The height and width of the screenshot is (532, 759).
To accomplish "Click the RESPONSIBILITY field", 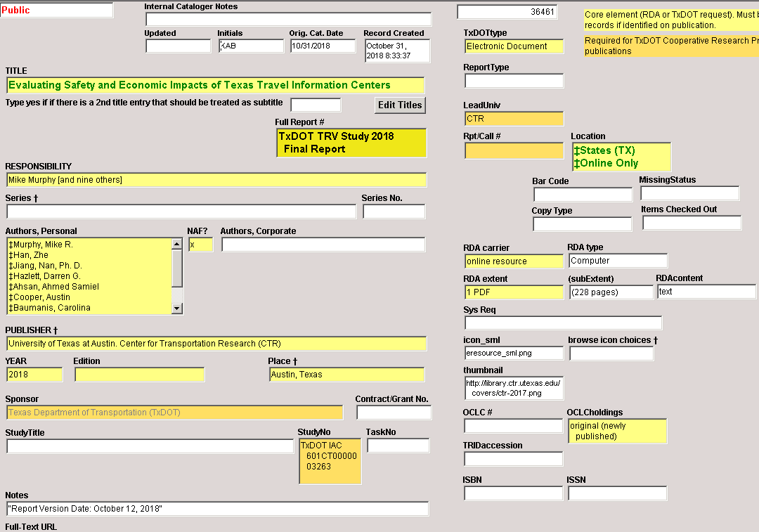I will 216,180.
